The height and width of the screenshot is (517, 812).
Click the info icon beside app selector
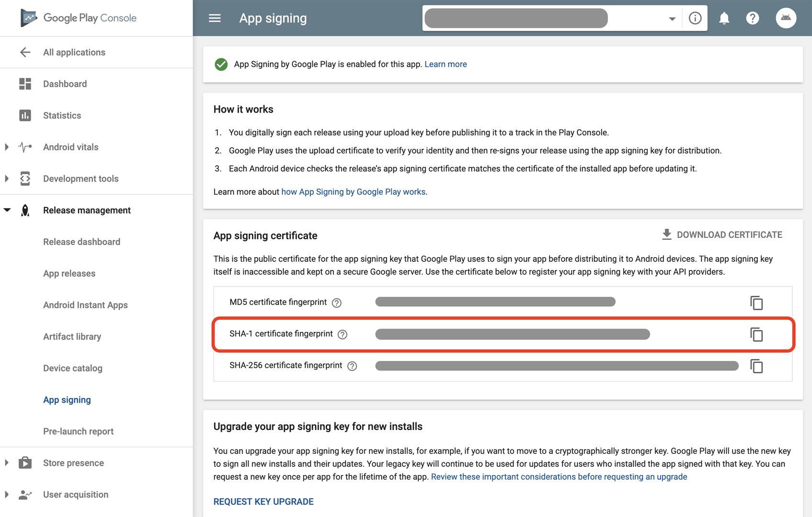coord(695,18)
